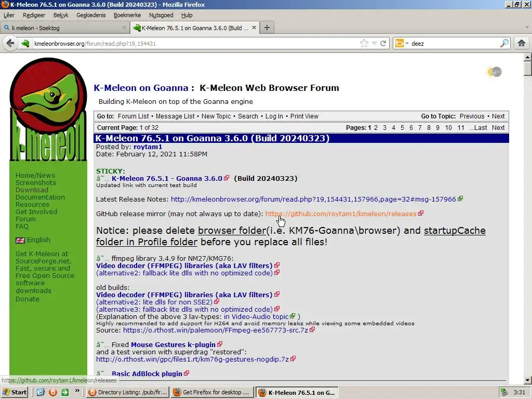Close the K-Meleon 76.5.1 tab

click(x=254, y=28)
